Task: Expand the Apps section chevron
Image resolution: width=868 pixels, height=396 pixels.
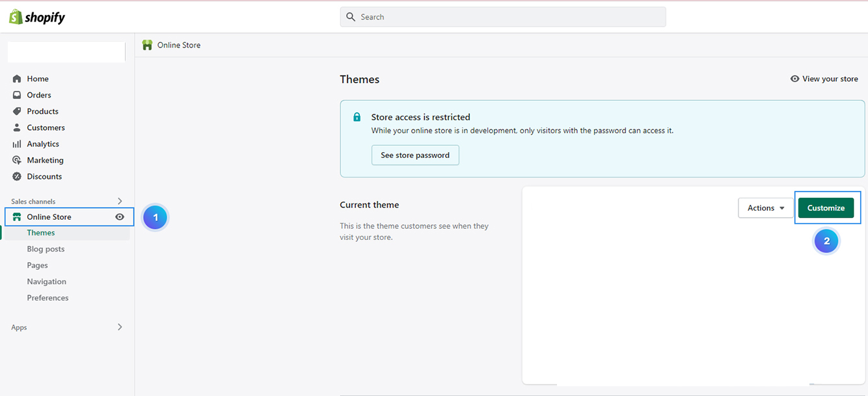Action: [120, 327]
